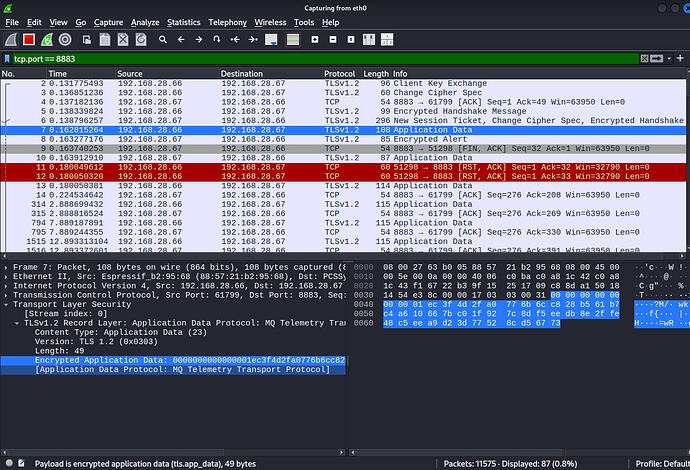Add a display filter button with plus

[680, 58]
